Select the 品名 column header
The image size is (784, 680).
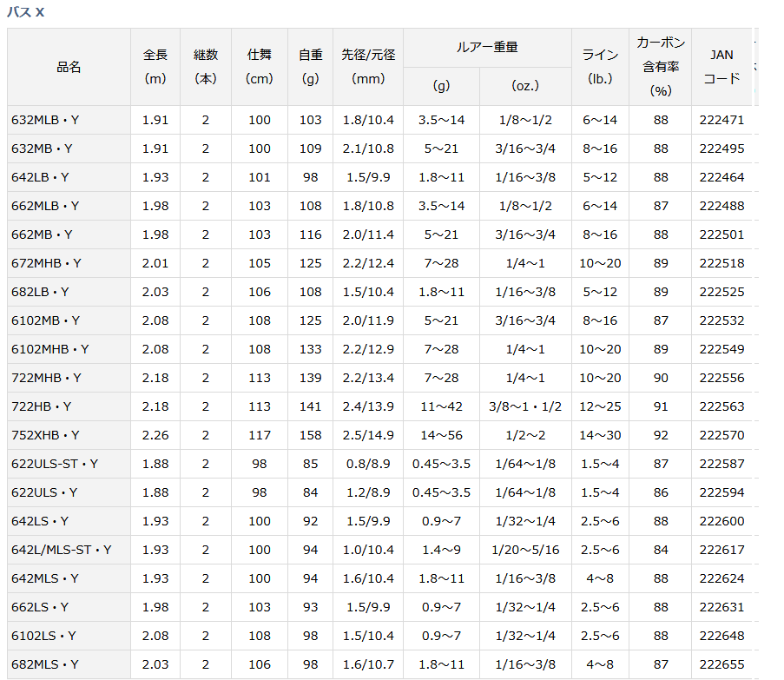pos(69,67)
